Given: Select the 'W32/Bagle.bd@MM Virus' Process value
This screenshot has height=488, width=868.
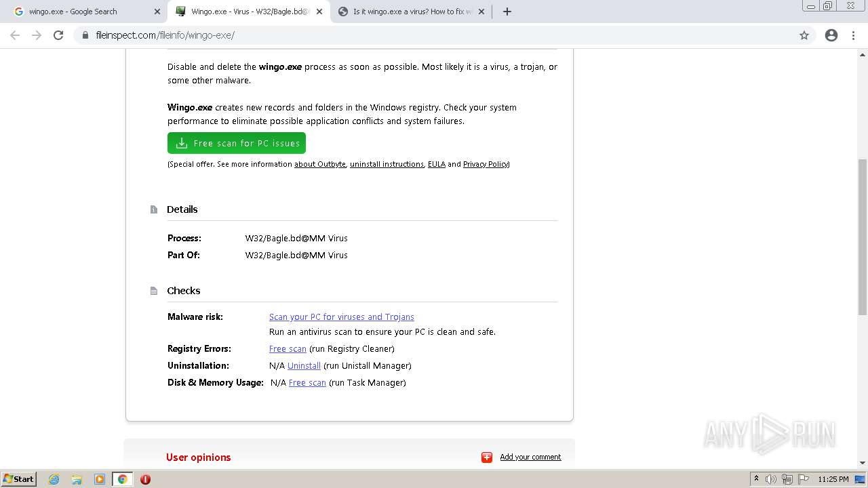Looking at the screenshot, I should 296,238.
